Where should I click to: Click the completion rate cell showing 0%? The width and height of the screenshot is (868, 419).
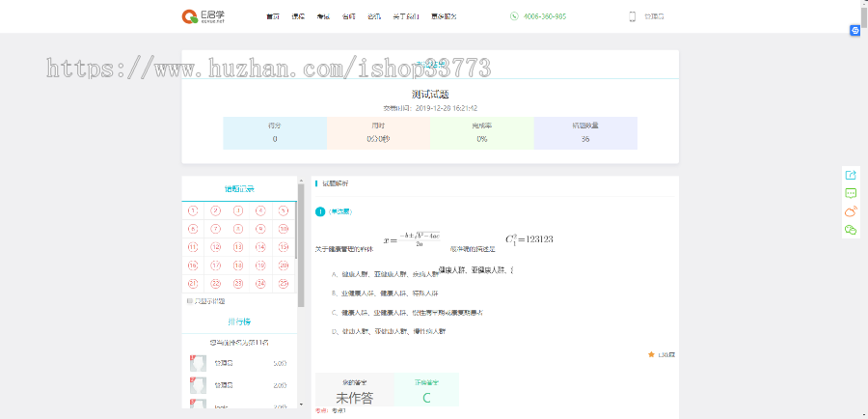pyautogui.click(x=481, y=133)
